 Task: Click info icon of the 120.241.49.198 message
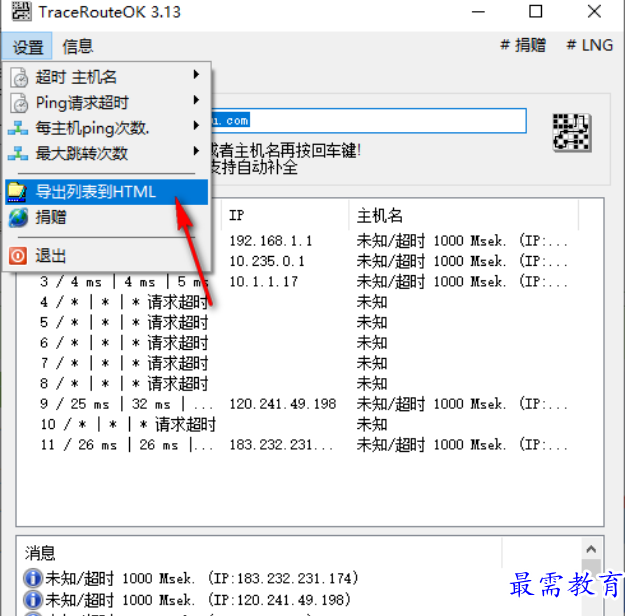(33, 600)
